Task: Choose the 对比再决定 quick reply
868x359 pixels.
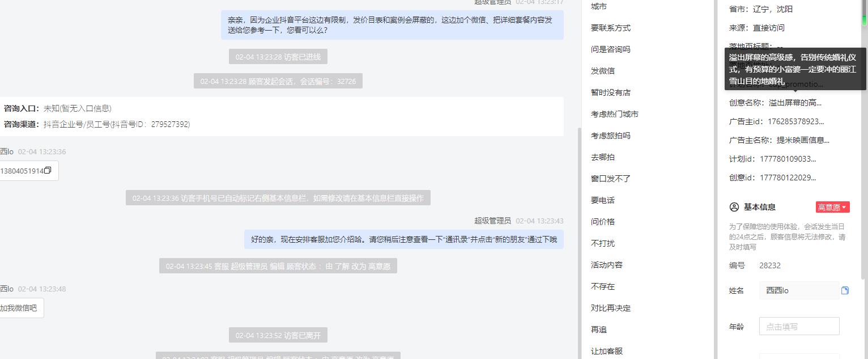Action: coord(611,308)
